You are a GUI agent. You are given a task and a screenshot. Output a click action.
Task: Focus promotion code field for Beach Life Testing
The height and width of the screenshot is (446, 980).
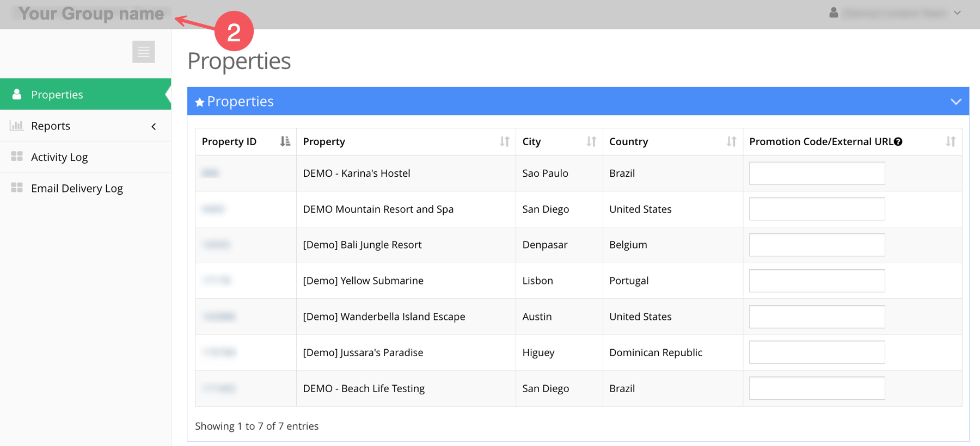[817, 388]
